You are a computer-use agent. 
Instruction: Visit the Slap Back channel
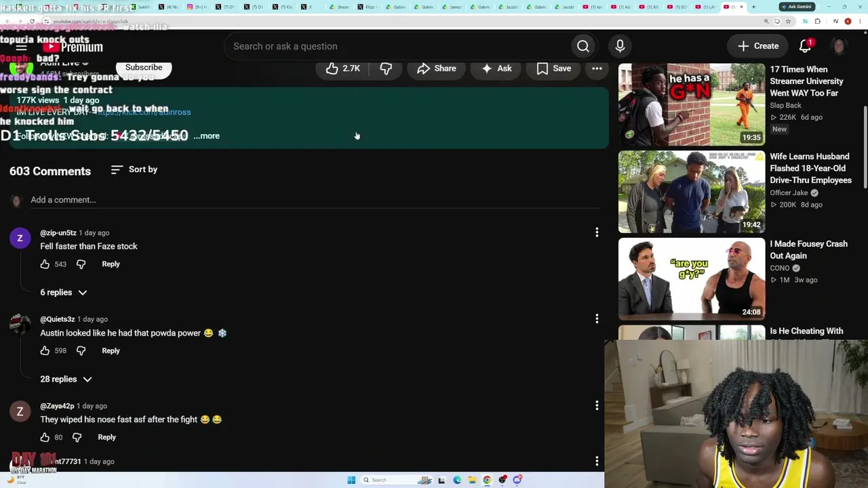click(x=785, y=106)
